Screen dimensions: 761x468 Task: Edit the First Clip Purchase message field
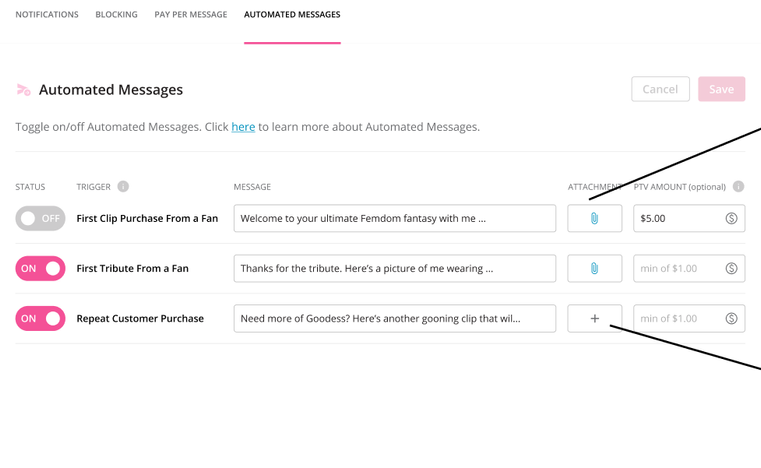[x=395, y=218]
